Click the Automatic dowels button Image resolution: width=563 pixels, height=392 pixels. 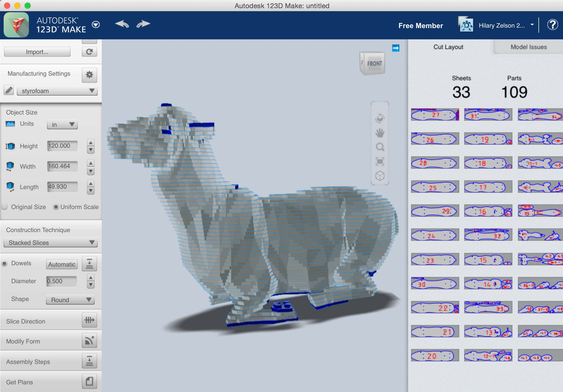(62, 264)
